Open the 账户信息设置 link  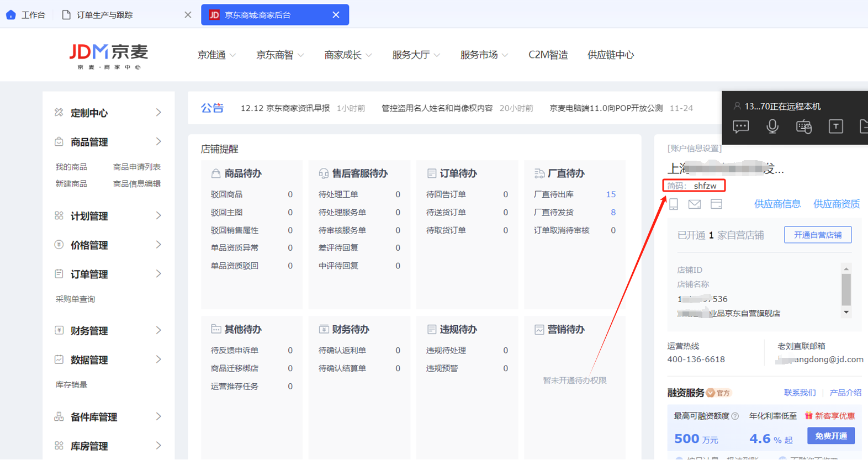695,148
